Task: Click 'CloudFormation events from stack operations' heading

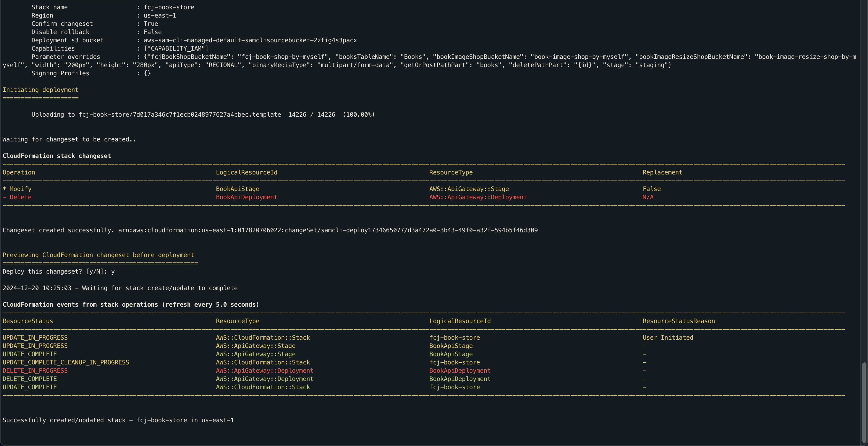Action: (x=131, y=304)
